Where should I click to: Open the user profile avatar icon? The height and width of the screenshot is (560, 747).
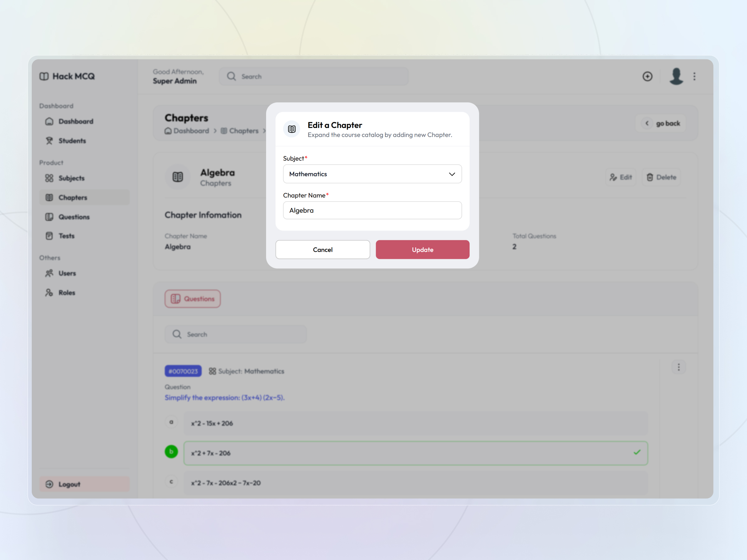676,76
